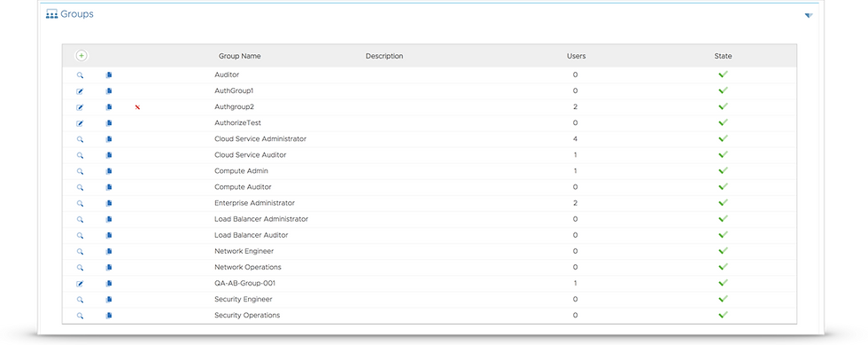
Task: Copy the AuthGroup1 group
Action: click(x=109, y=91)
